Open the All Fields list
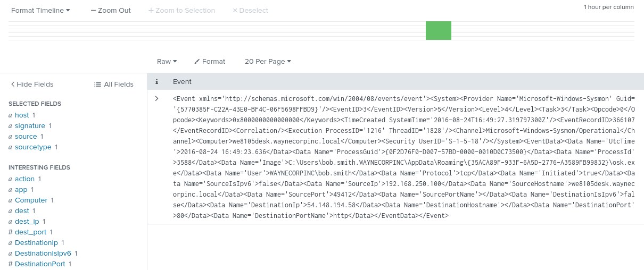Image resolution: width=644 pixels, height=270 pixels. pyautogui.click(x=114, y=84)
